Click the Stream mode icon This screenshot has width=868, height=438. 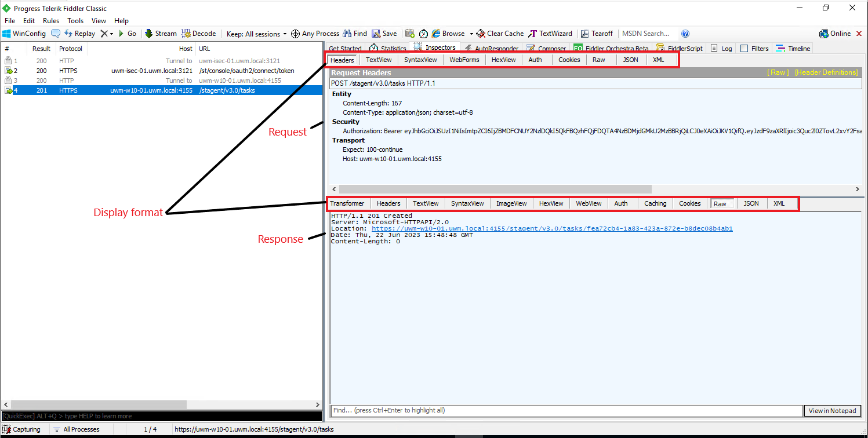point(148,34)
